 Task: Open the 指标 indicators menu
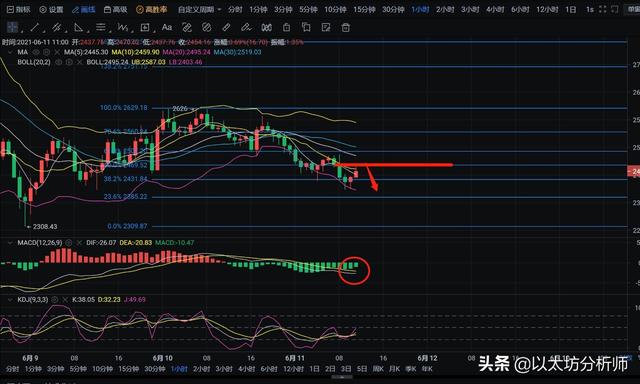18,9
